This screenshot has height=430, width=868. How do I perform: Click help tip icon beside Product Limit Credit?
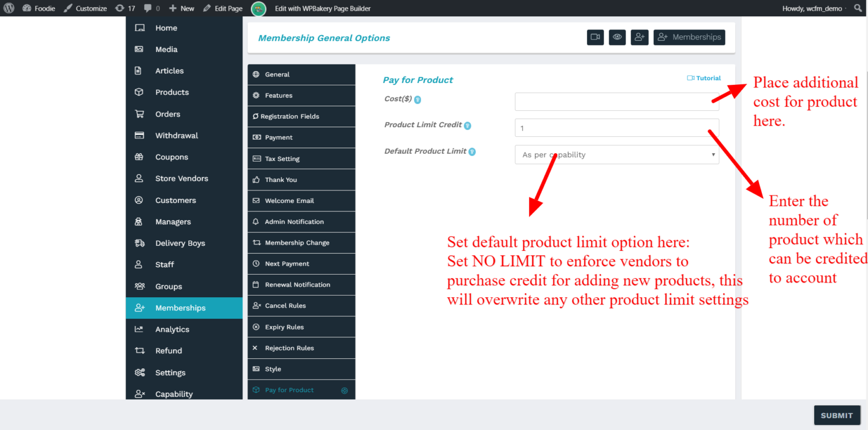pos(467,125)
